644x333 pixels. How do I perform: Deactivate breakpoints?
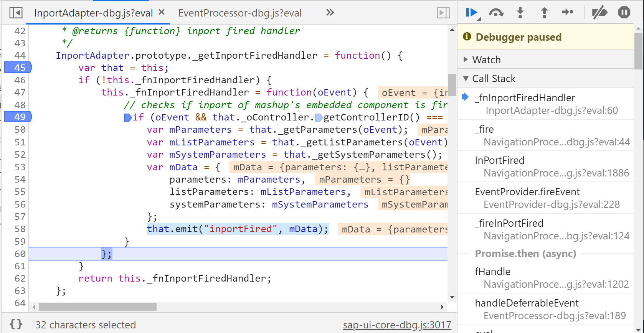click(599, 13)
